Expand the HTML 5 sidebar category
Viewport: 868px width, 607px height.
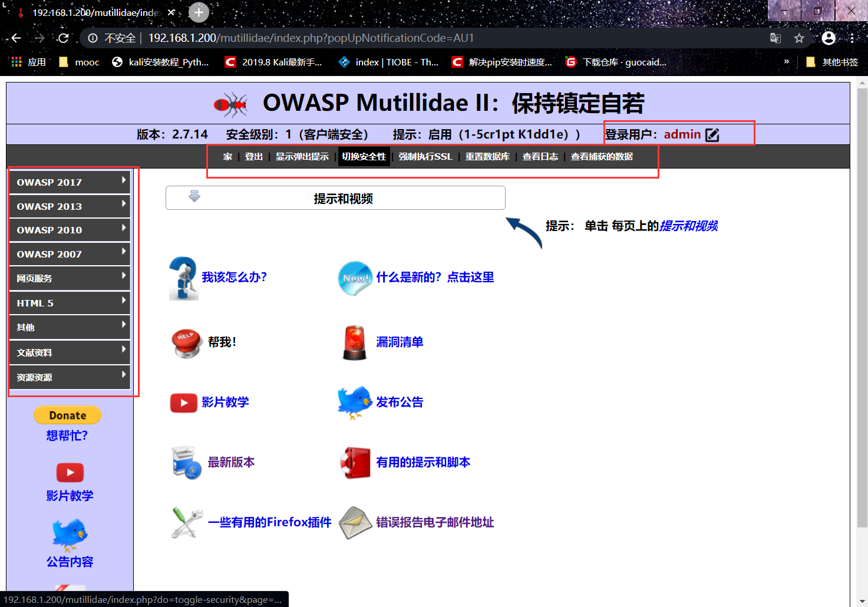[x=69, y=302]
